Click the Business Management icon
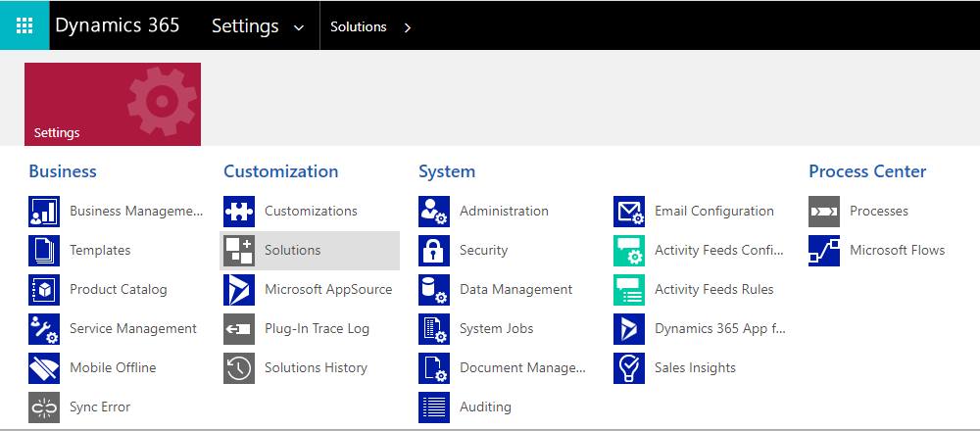 point(44,212)
